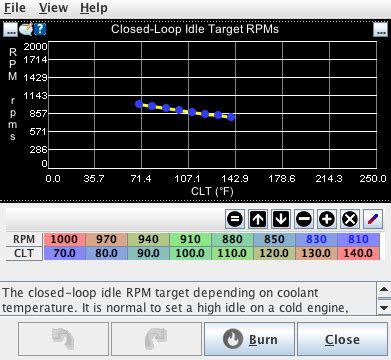The height and width of the screenshot is (360, 391).
Task: Select the RPM cell 880
Action: coord(232,239)
